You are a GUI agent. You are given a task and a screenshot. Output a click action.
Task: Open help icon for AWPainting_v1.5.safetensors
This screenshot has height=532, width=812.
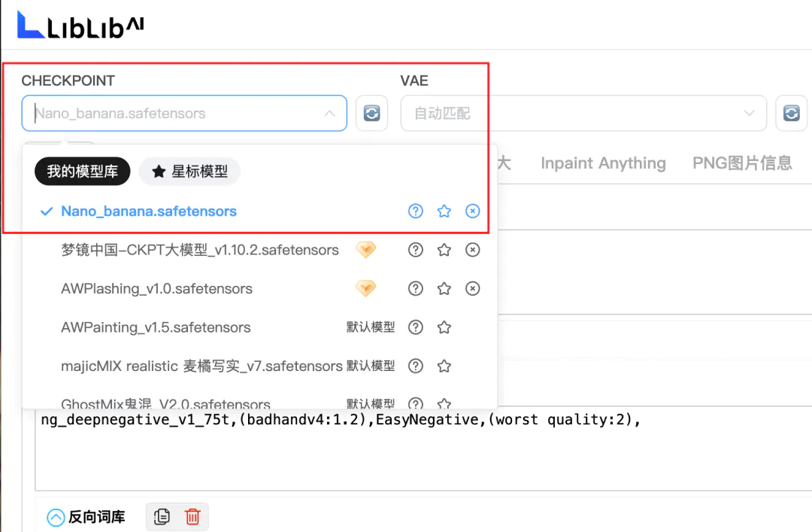(x=415, y=327)
